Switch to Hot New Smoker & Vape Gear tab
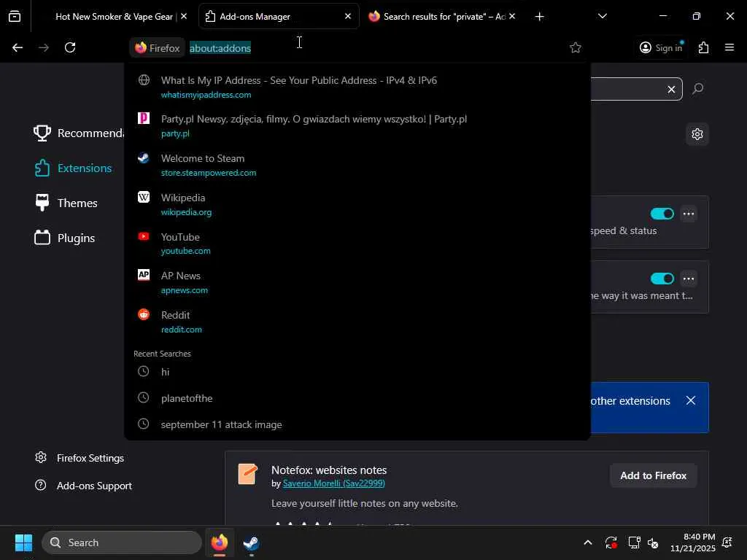Image resolution: width=747 pixels, height=560 pixels. tap(115, 17)
